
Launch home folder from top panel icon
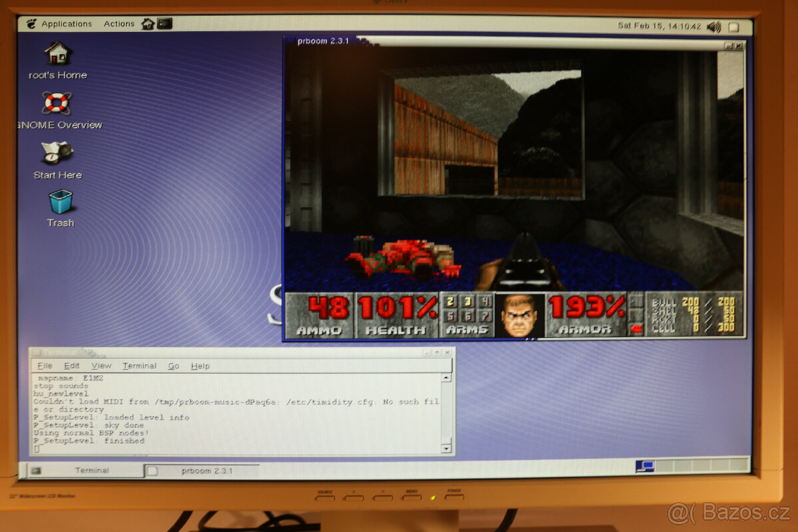[148, 24]
